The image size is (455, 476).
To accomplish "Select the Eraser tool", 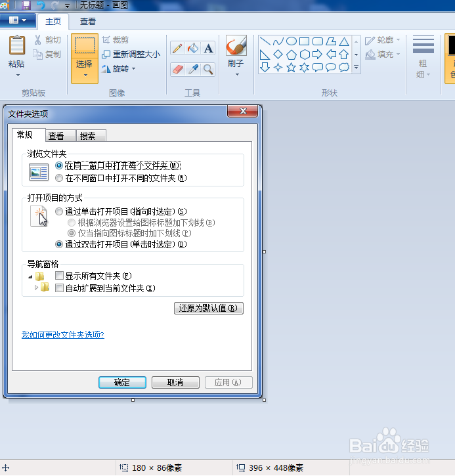I will [x=177, y=69].
